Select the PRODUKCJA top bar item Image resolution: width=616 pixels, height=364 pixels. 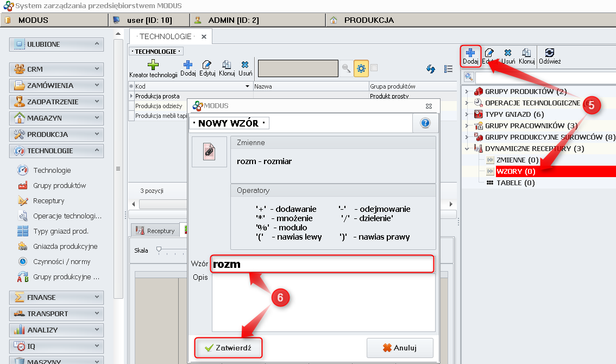click(368, 20)
